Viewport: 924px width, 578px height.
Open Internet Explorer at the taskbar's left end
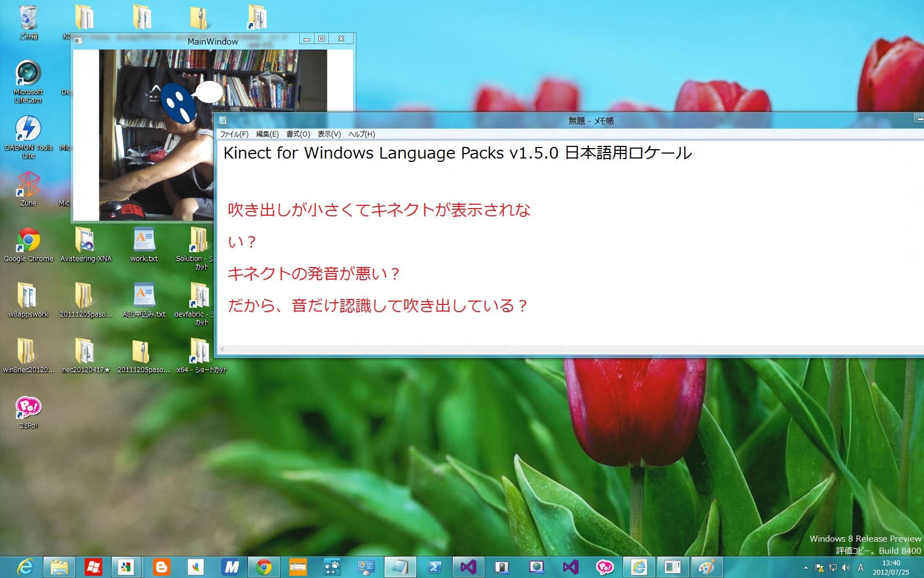(25, 567)
